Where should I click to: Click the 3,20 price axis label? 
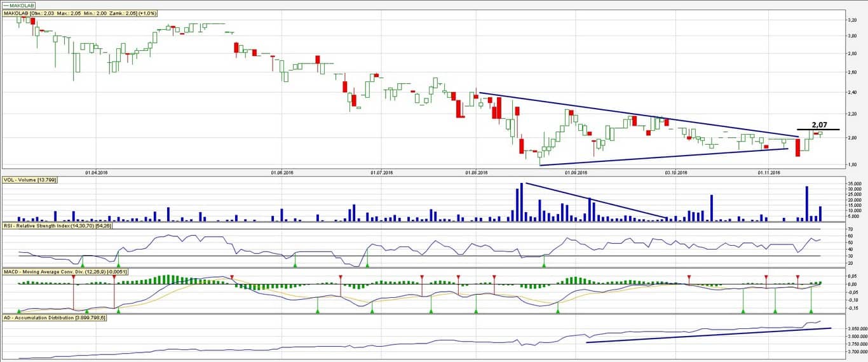point(854,20)
